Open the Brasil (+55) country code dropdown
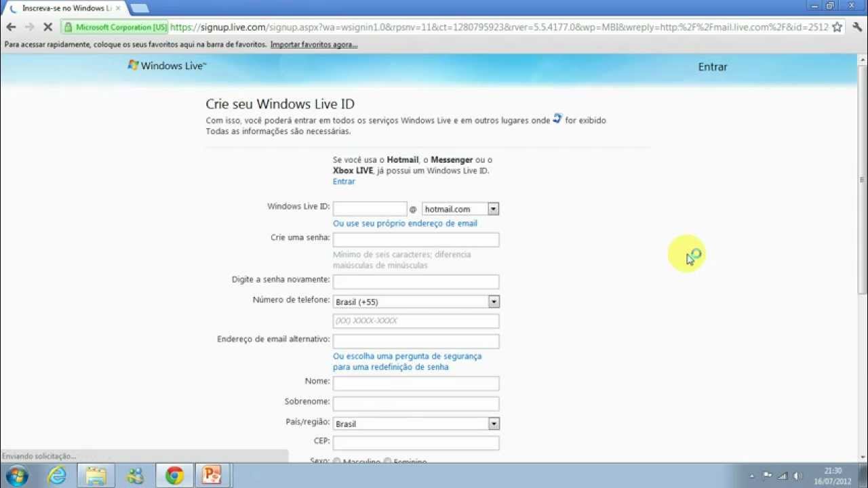This screenshot has height=488, width=868. [416, 302]
